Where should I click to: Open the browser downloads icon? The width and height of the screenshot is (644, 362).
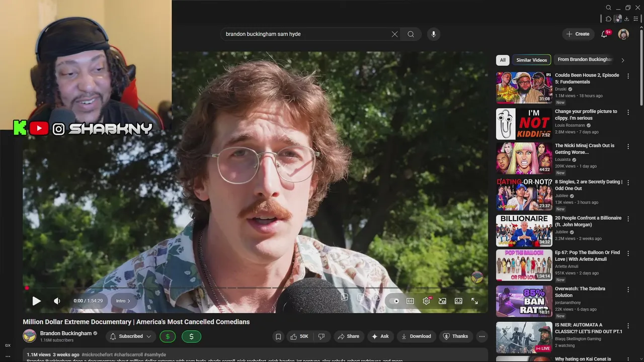coord(626,19)
